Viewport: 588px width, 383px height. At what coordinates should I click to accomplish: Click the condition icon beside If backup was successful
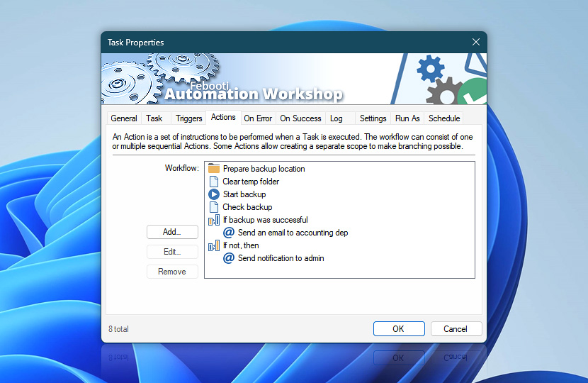214,220
